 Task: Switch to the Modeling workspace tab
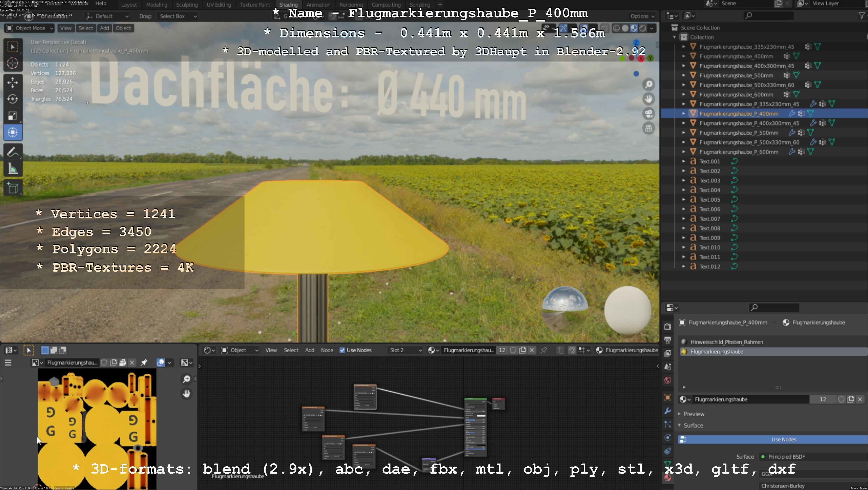pos(157,5)
